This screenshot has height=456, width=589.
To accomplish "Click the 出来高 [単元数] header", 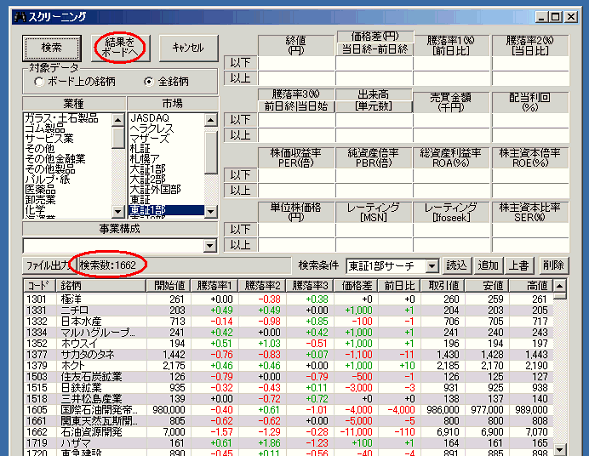I will coord(374,100).
